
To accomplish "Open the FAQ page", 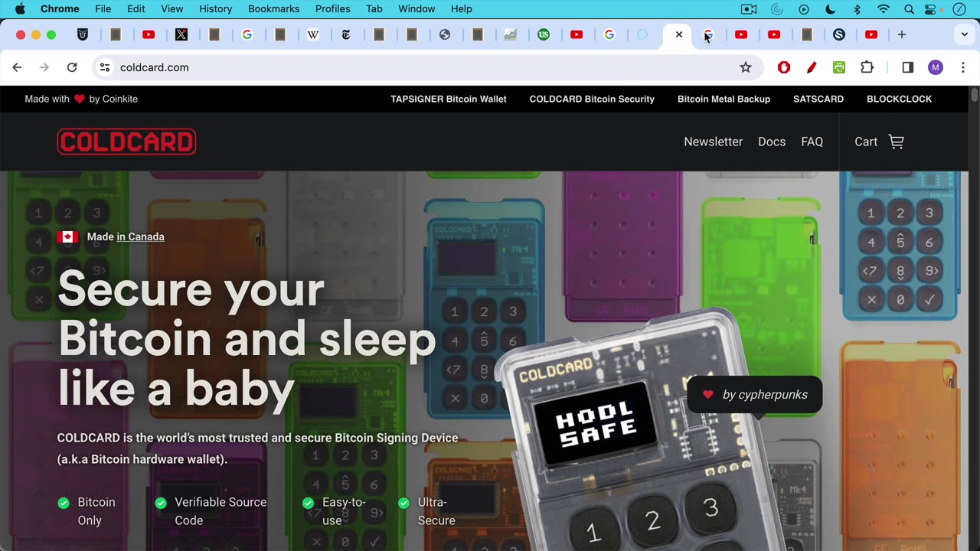I will click(x=812, y=142).
